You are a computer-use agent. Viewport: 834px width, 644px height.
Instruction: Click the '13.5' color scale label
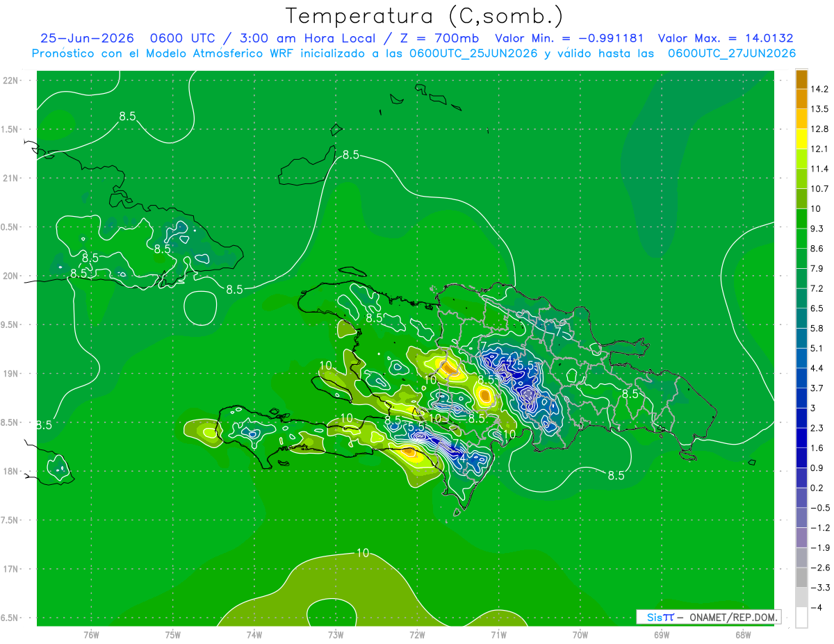[x=818, y=109]
